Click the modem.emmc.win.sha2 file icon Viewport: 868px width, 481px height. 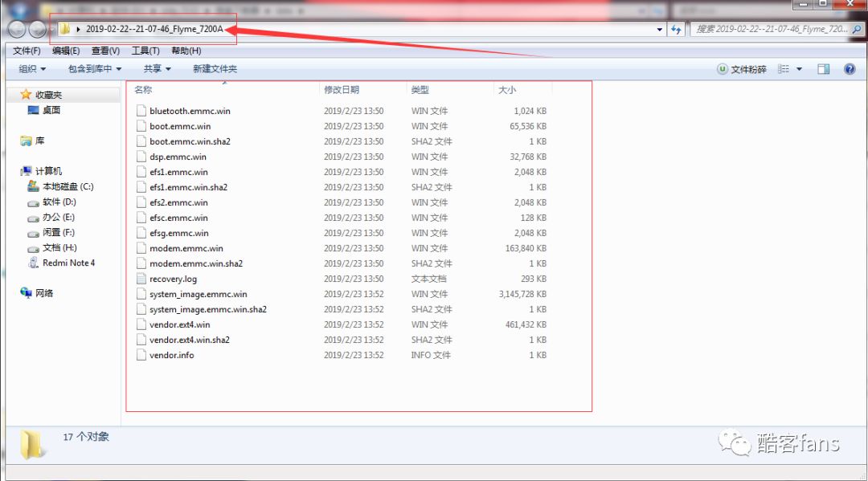pos(141,263)
